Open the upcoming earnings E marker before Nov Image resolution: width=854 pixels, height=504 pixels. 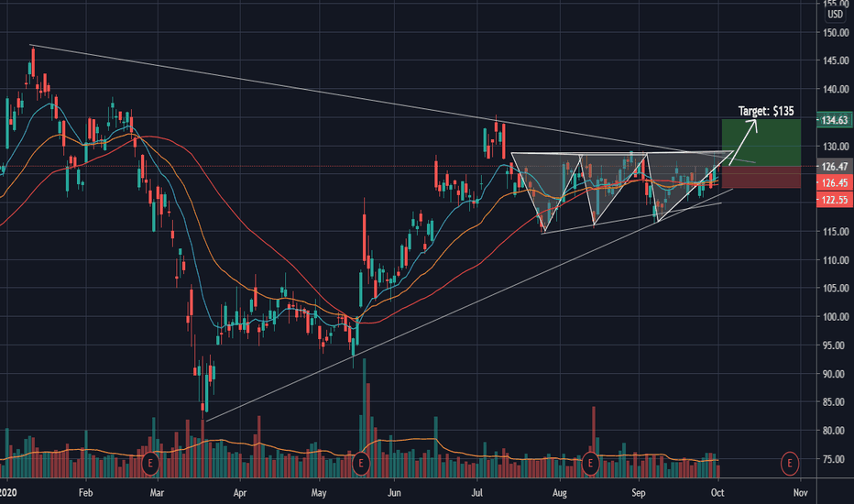pos(789,464)
